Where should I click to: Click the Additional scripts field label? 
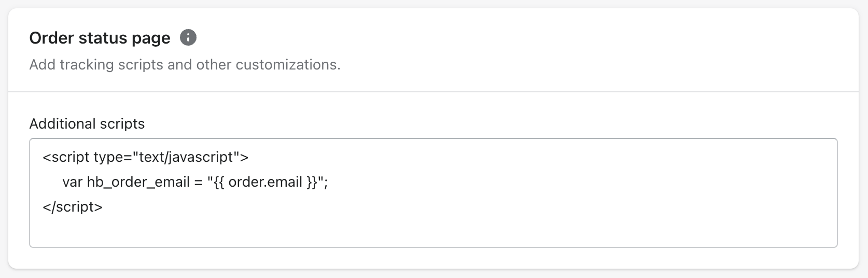pyautogui.click(x=87, y=123)
